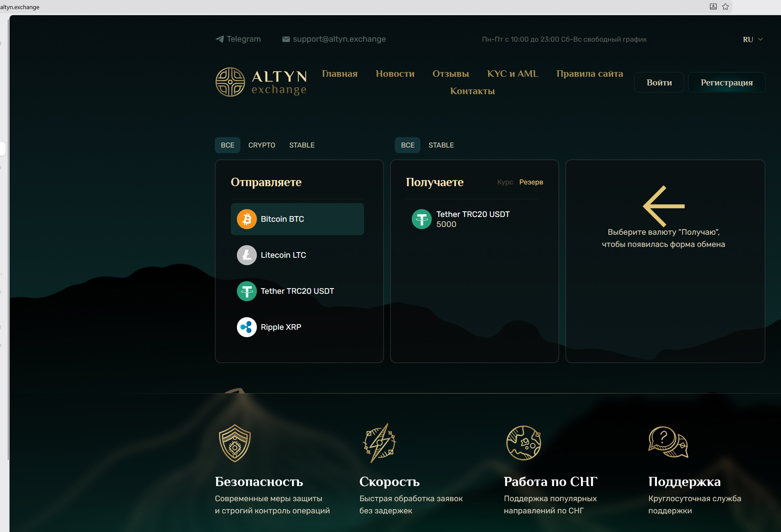This screenshot has width=781, height=532.
Task: Choose Tether TRC20 USDT to receive
Action: [x=473, y=219]
